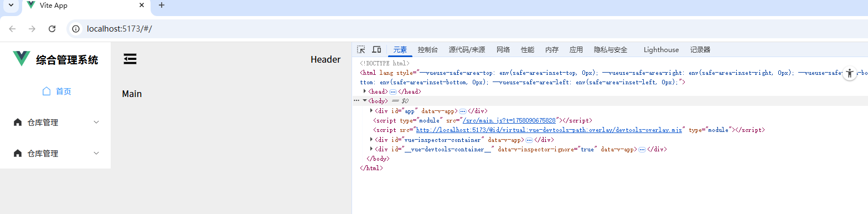Open the Lighthouse DevTools tab
Screen dimensions: 868x214
(x=661, y=50)
